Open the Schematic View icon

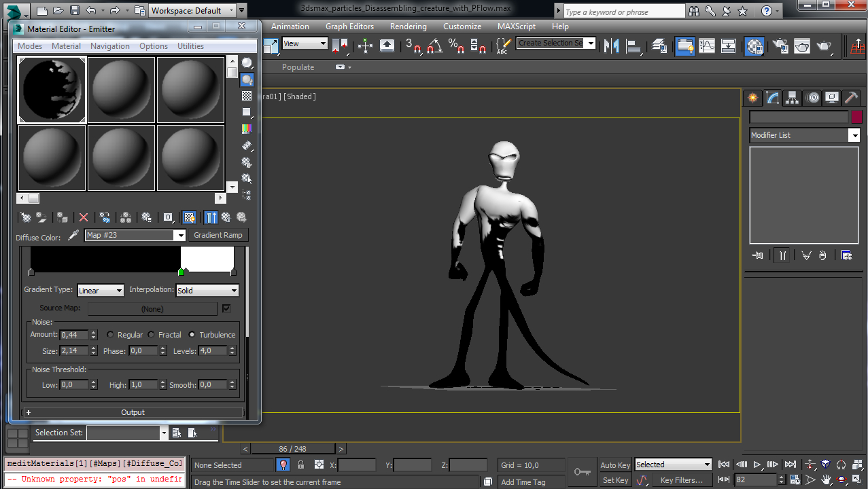[x=729, y=46]
